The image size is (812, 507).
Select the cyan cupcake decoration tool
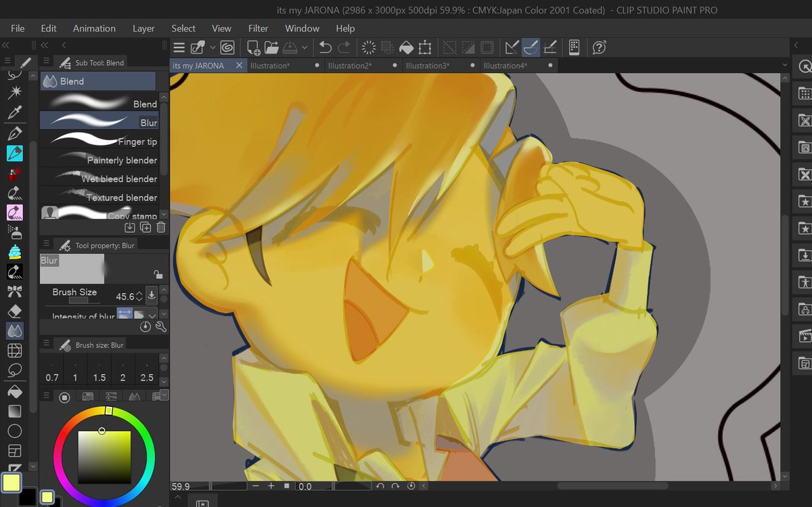[14, 251]
